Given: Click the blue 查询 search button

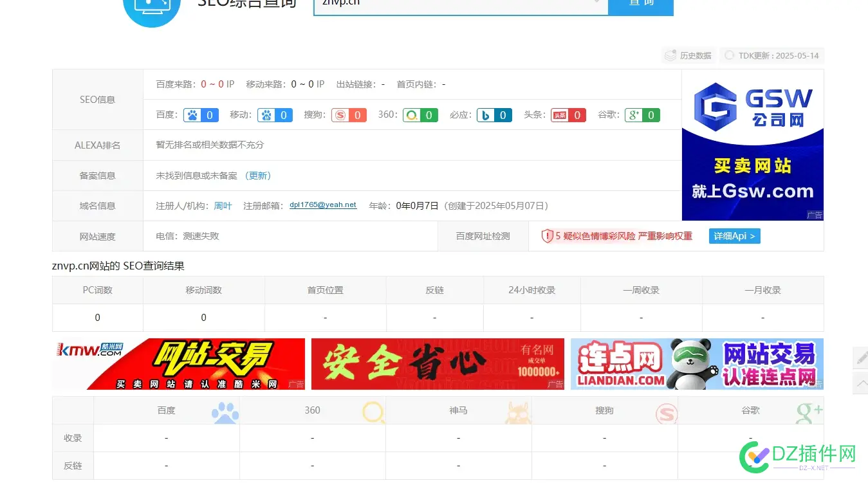Looking at the screenshot, I should pos(641,6).
